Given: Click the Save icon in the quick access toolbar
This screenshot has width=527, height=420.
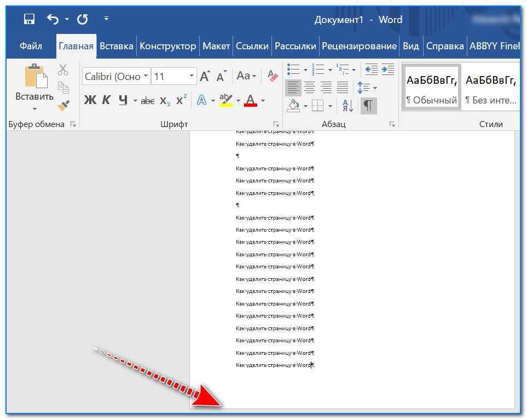Looking at the screenshot, I should [x=29, y=19].
